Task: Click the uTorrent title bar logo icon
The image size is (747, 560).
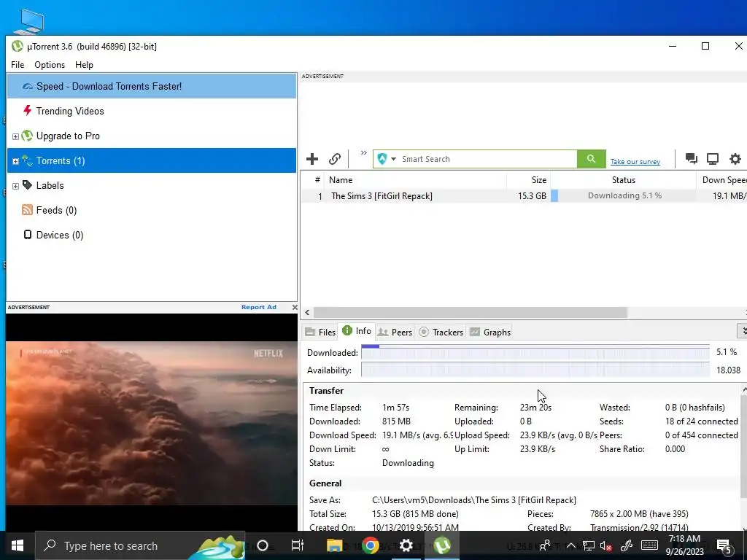Action: [x=18, y=46]
